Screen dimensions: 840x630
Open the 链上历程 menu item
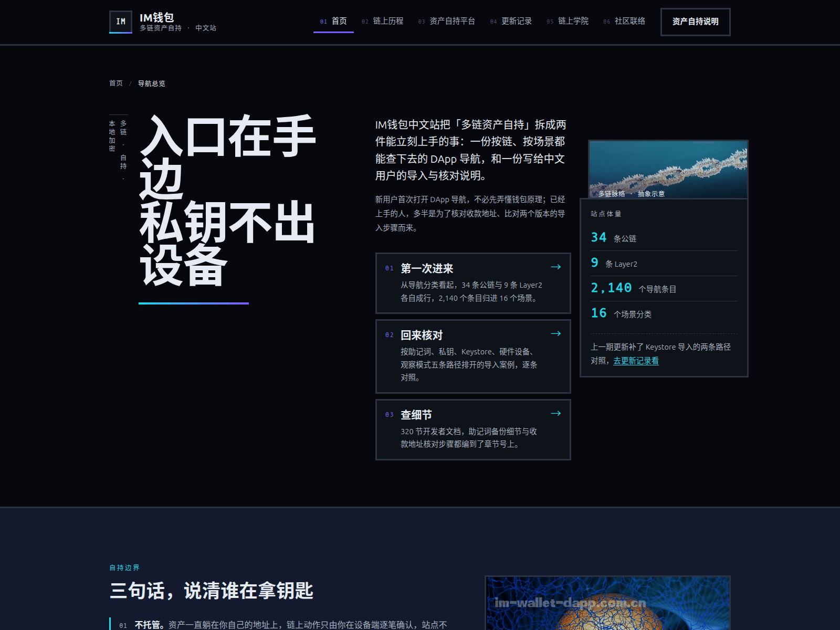click(x=382, y=21)
